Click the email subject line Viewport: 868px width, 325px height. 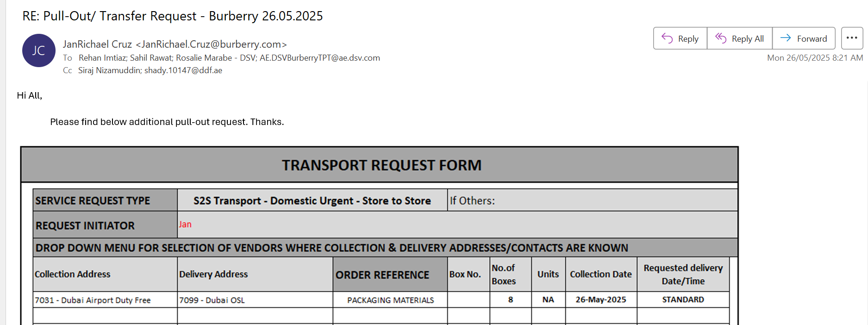pyautogui.click(x=173, y=16)
